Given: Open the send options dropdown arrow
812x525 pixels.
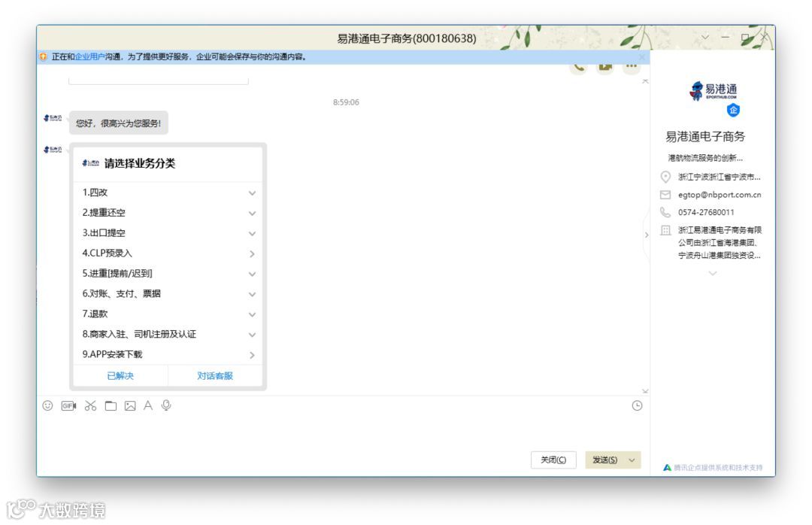Looking at the screenshot, I should click(632, 460).
